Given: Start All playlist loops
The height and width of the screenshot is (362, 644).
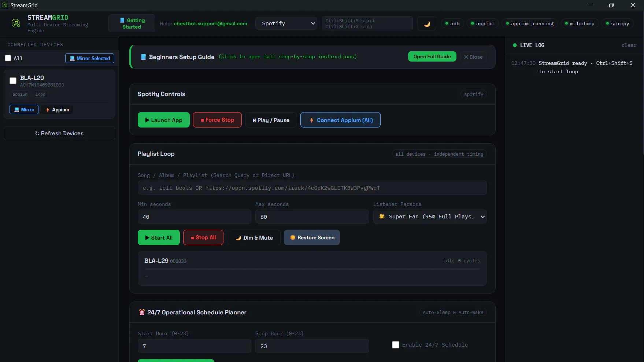Looking at the screenshot, I should tap(159, 237).
